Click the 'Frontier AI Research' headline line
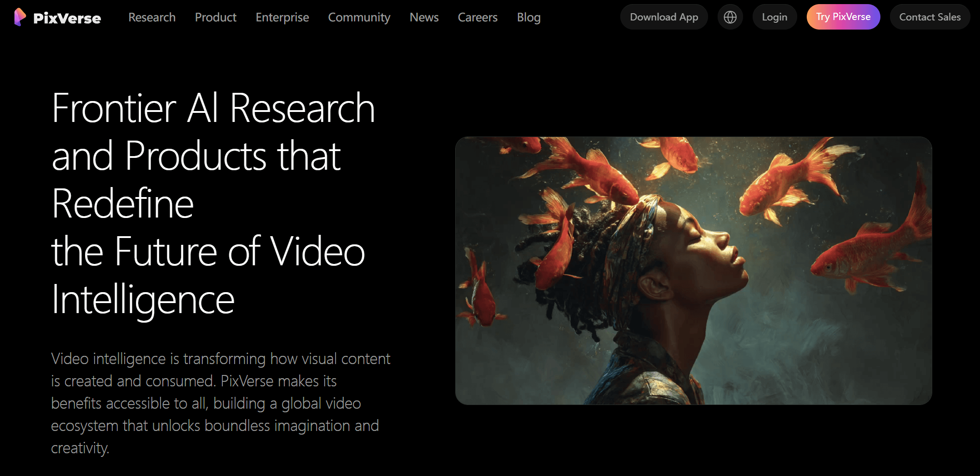Viewport: 980px width, 476px height. tap(213, 108)
